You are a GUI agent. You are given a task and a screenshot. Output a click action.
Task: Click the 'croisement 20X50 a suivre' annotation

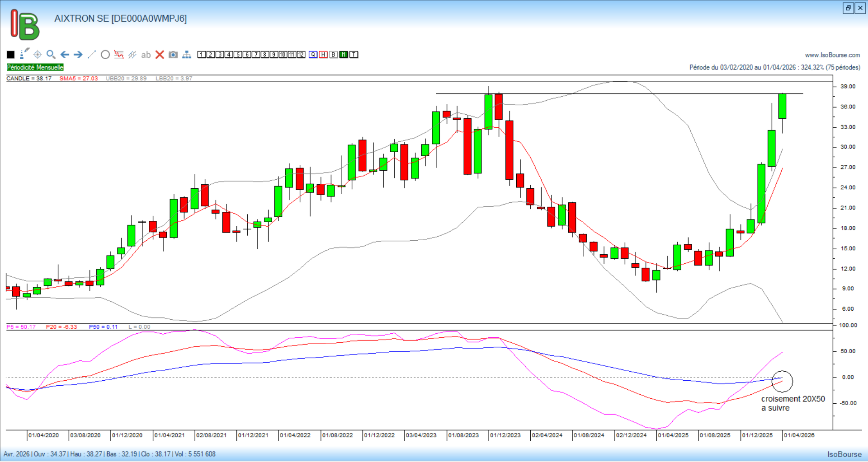click(793, 403)
